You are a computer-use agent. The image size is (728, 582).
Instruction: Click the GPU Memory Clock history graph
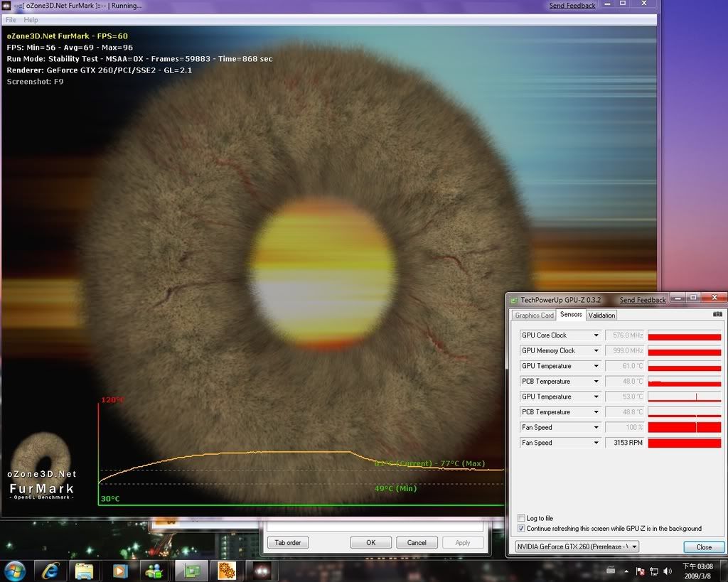[685, 350]
